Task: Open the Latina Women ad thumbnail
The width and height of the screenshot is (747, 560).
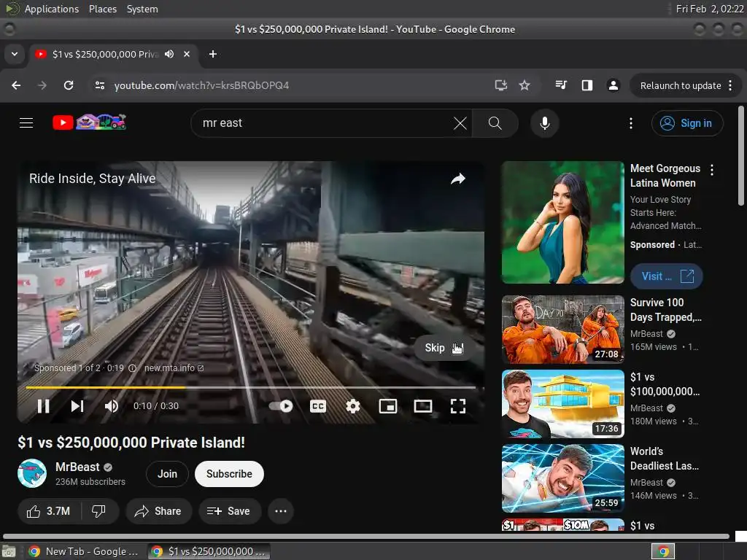Action: [562, 222]
